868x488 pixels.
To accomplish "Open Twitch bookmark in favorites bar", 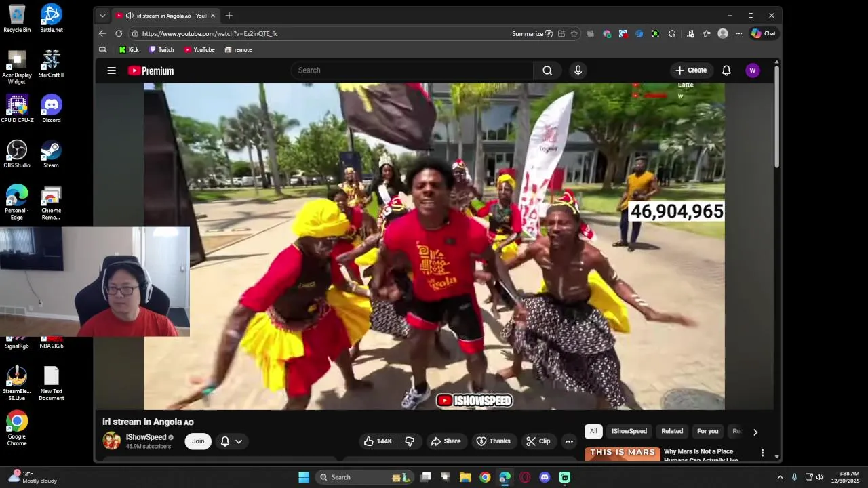I will click(161, 49).
